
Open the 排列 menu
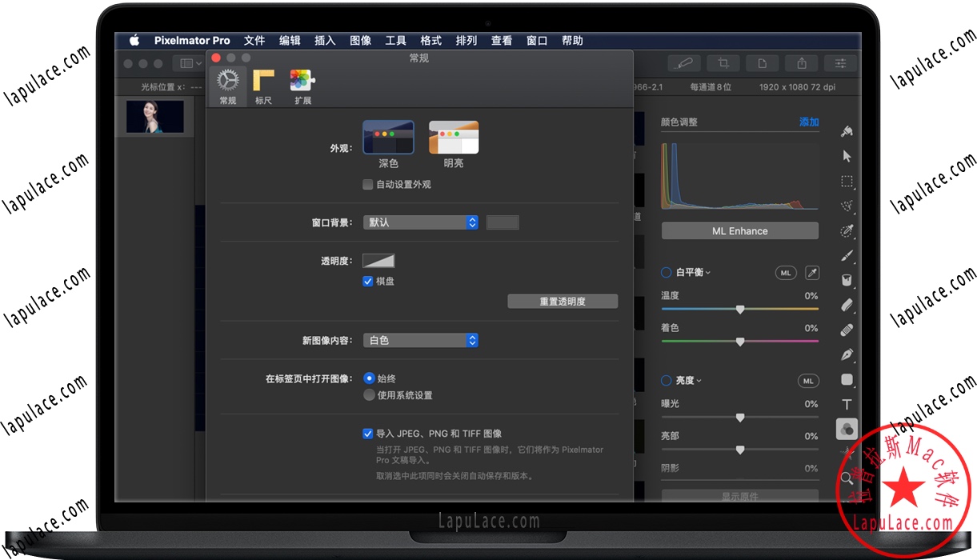(x=466, y=40)
